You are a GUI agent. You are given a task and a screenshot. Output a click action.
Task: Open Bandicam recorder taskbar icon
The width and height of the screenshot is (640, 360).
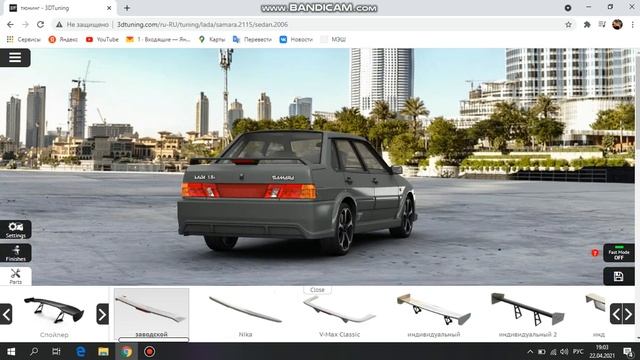[149, 351]
